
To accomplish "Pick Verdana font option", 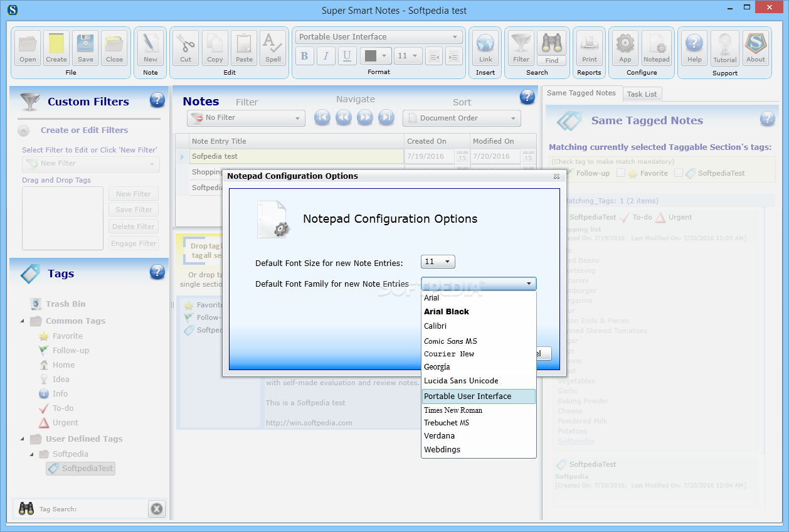I will [479, 436].
